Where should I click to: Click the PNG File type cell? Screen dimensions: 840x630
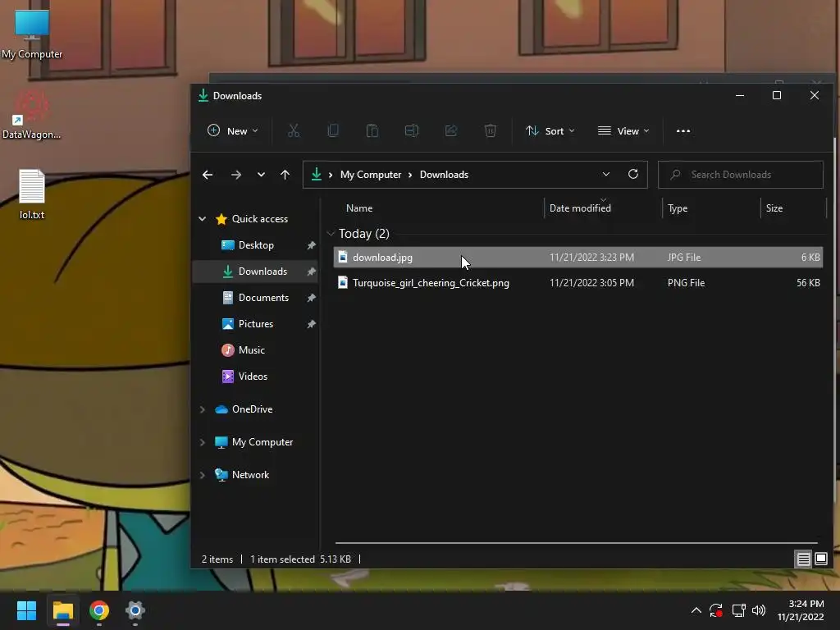[686, 283]
